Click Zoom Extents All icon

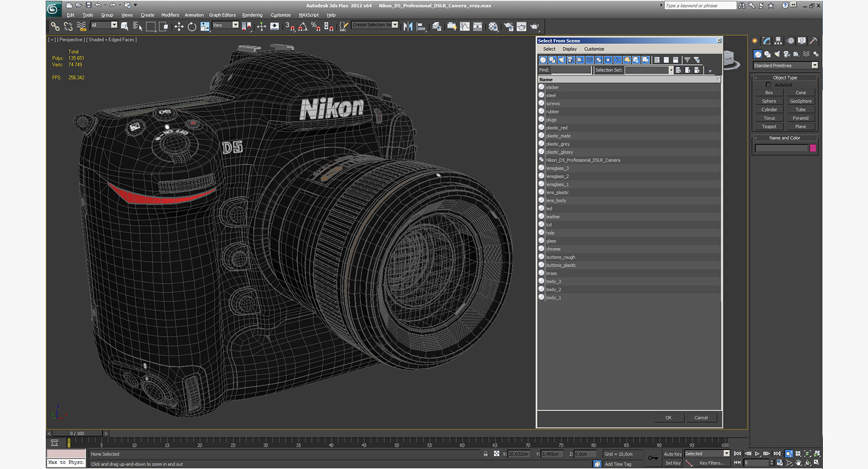click(x=816, y=453)
